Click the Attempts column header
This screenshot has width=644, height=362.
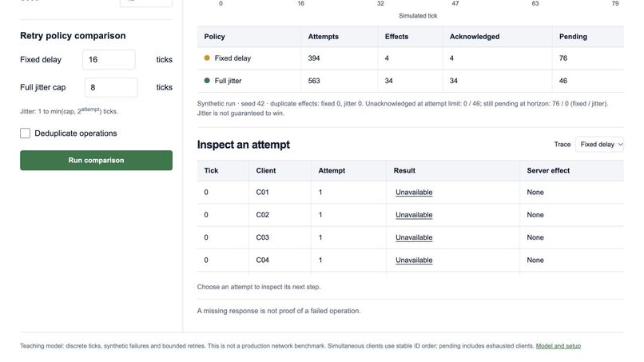coord(324,37)
